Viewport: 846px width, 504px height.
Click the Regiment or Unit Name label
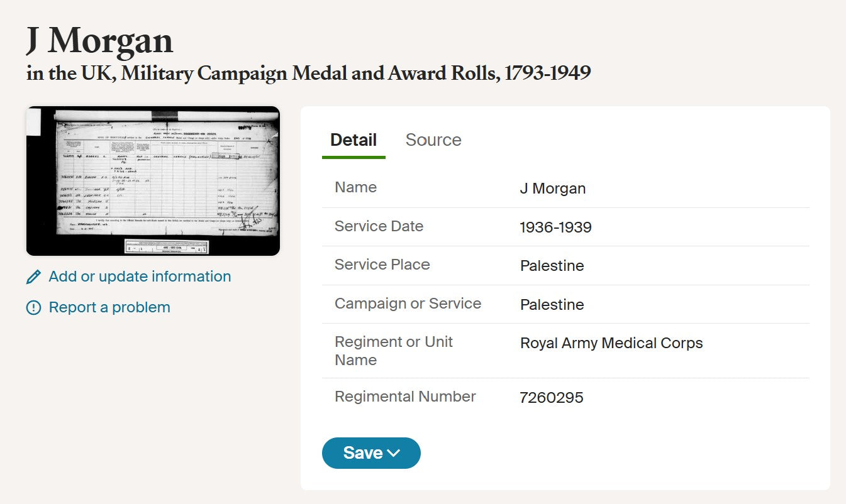pos(394,351)
